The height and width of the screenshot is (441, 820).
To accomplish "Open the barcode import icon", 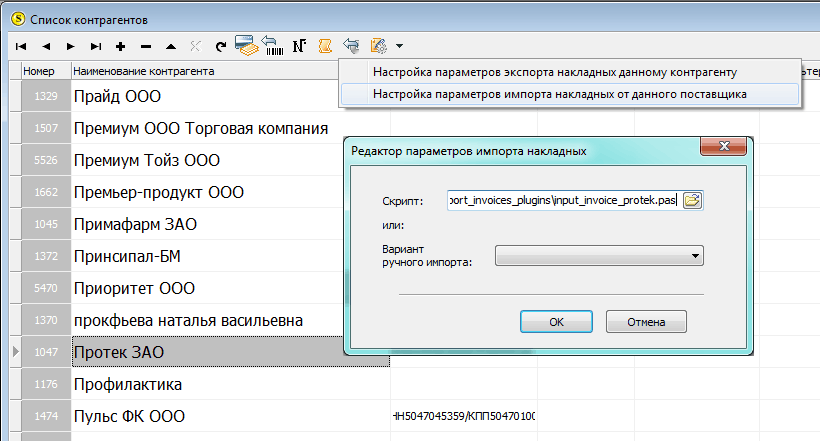I will 272,46.
